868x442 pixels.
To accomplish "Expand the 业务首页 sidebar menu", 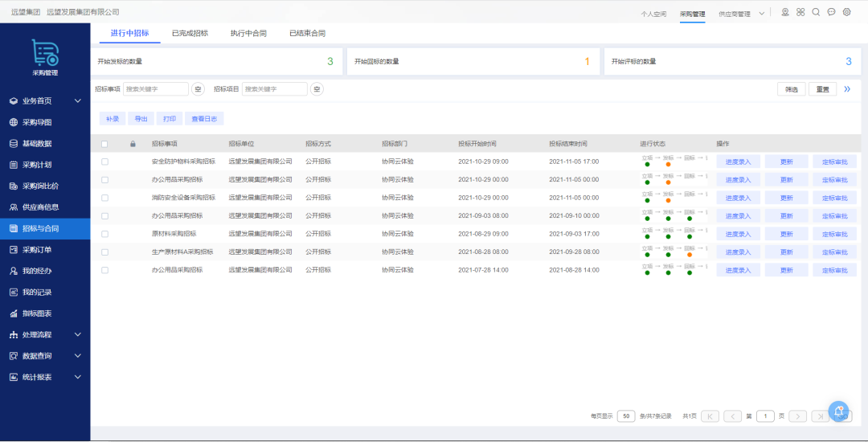I will pos(45,101).
